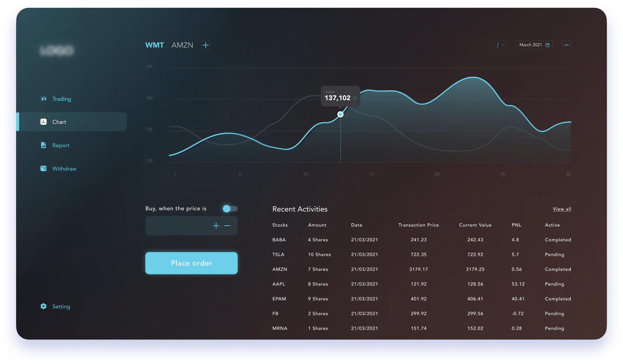Decrease price with the minus stepper
Image resolution: width=623 pixels, height=364 pixels.
click(x=227, y=226)
